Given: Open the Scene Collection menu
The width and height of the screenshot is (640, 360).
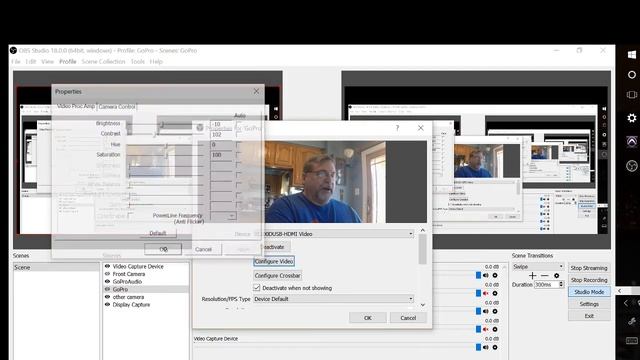Looking at the screenshot, I should 103,62.
